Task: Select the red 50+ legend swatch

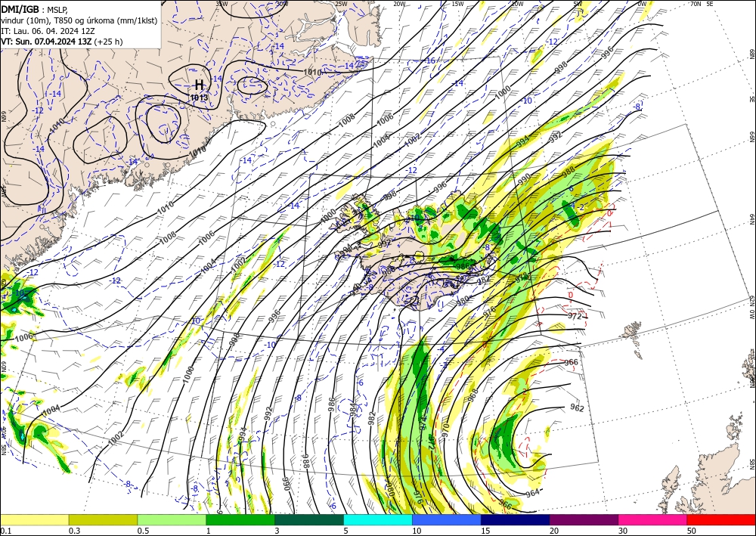Action: (722, 519)
